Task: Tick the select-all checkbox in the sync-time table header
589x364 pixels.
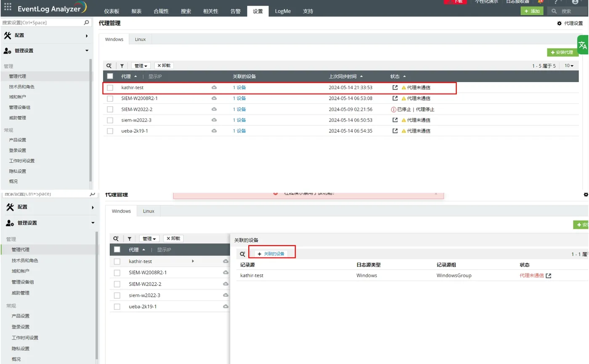Action: 110,76
